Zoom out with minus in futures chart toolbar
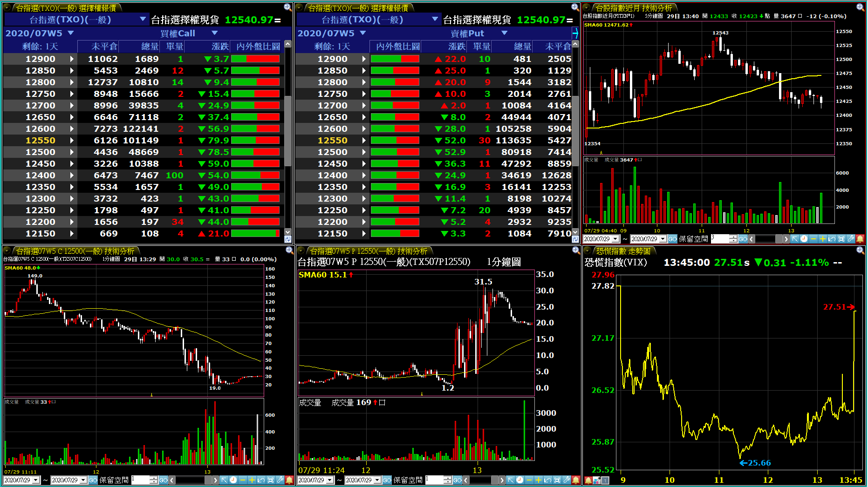The width and height of the screenshot is (868, 487). coord(813,239)
